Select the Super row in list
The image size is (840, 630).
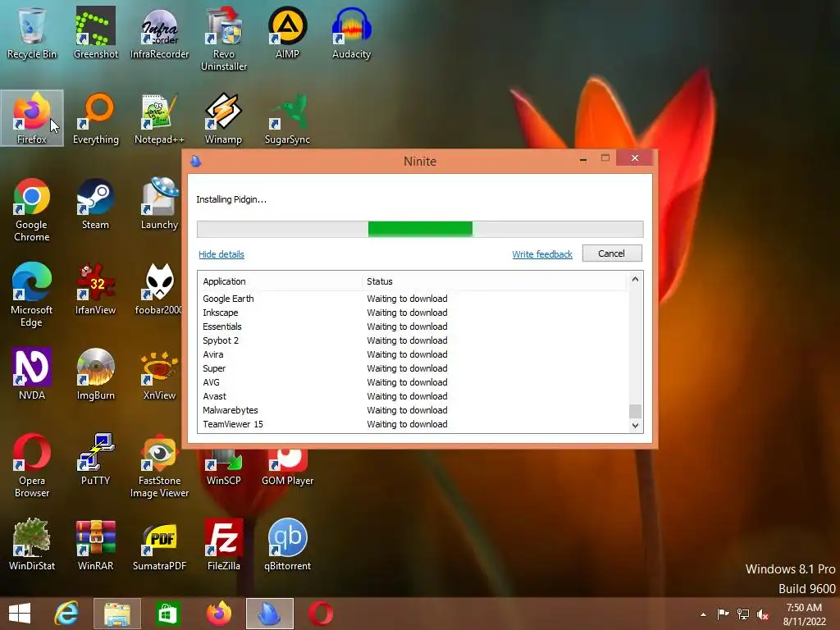[413, 368]
